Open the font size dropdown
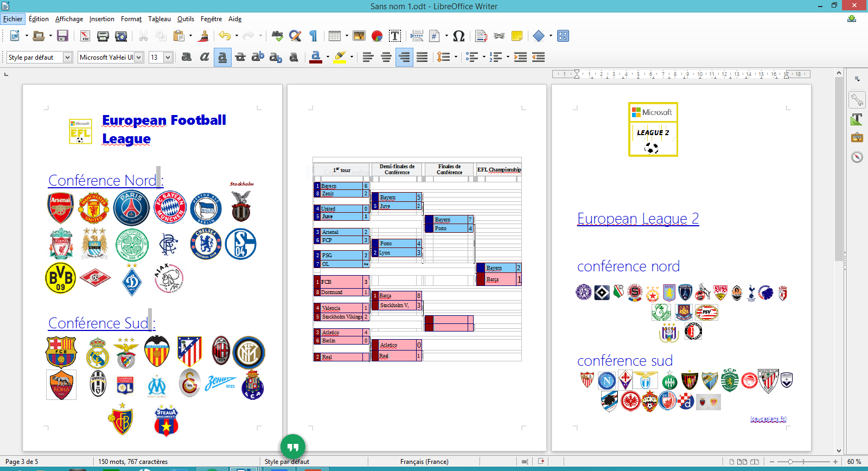Viewport: 868px width, 471px height. tap(168, 58)
